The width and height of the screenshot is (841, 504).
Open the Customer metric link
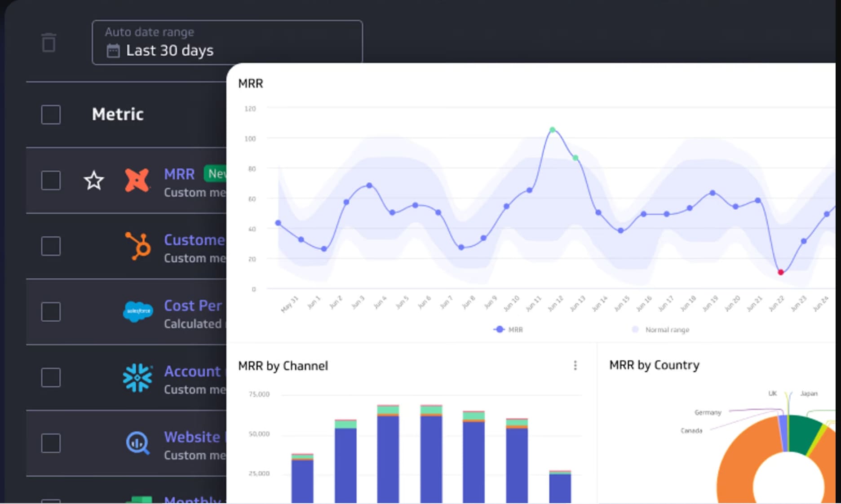coord(195,240)
